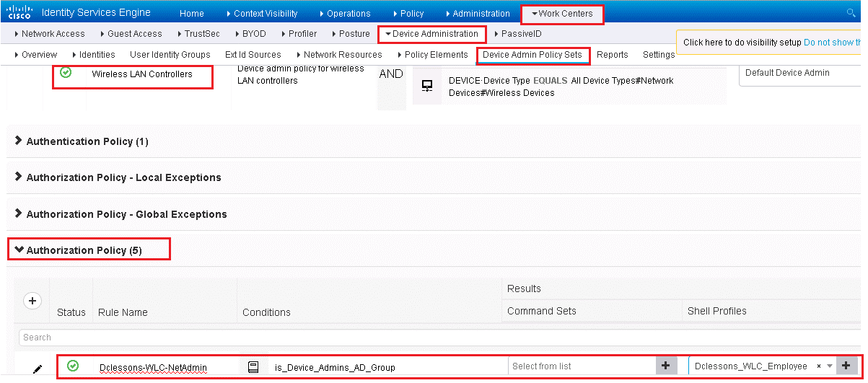Go to the Home tab
Screen dimensions: 868x383
(192, 14)
